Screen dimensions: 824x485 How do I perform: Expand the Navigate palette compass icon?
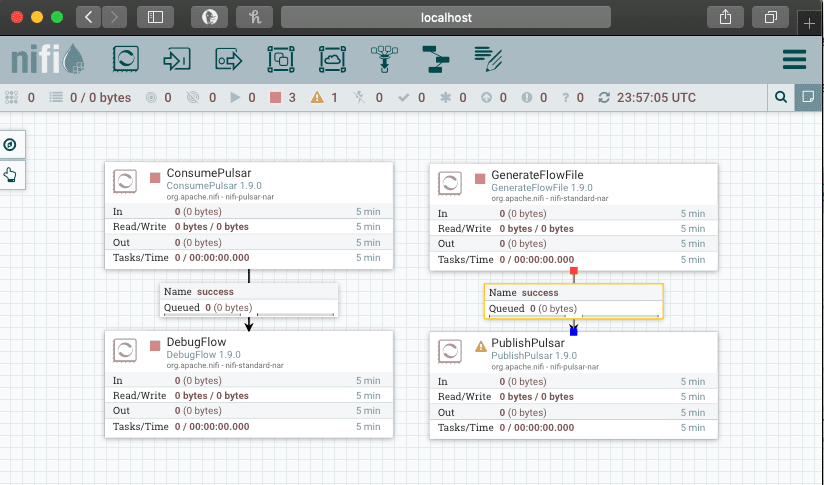[10, 145]
